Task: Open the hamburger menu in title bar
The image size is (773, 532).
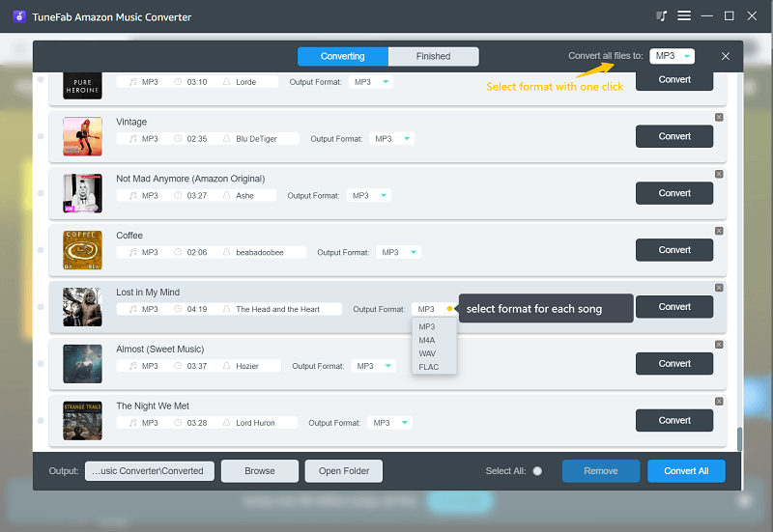Action: coord(684,16)
